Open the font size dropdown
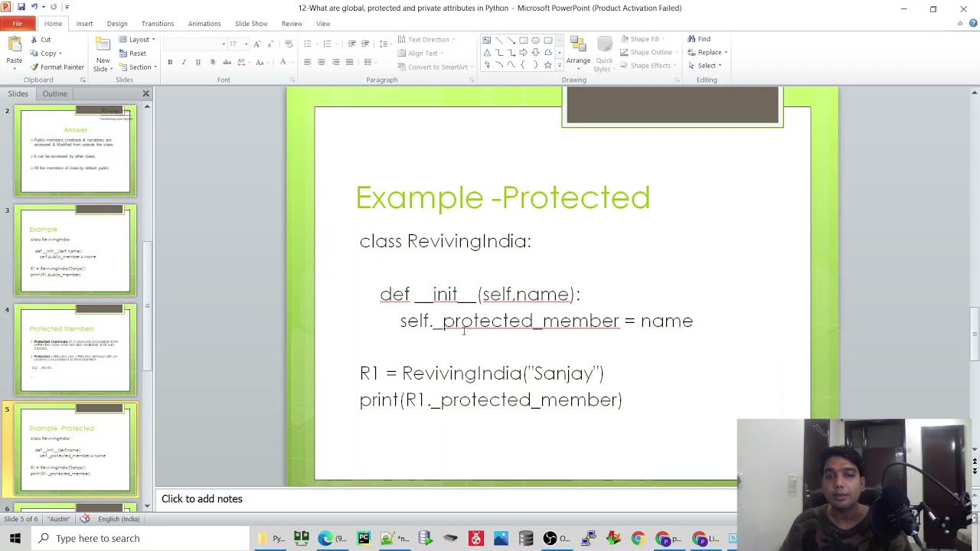This screenshot has width=980, height=551. [246, 44]
